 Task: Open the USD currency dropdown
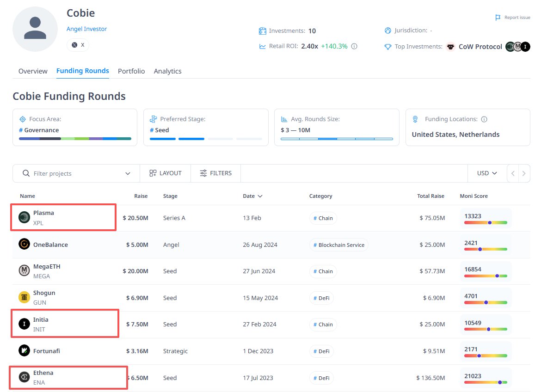487,173
